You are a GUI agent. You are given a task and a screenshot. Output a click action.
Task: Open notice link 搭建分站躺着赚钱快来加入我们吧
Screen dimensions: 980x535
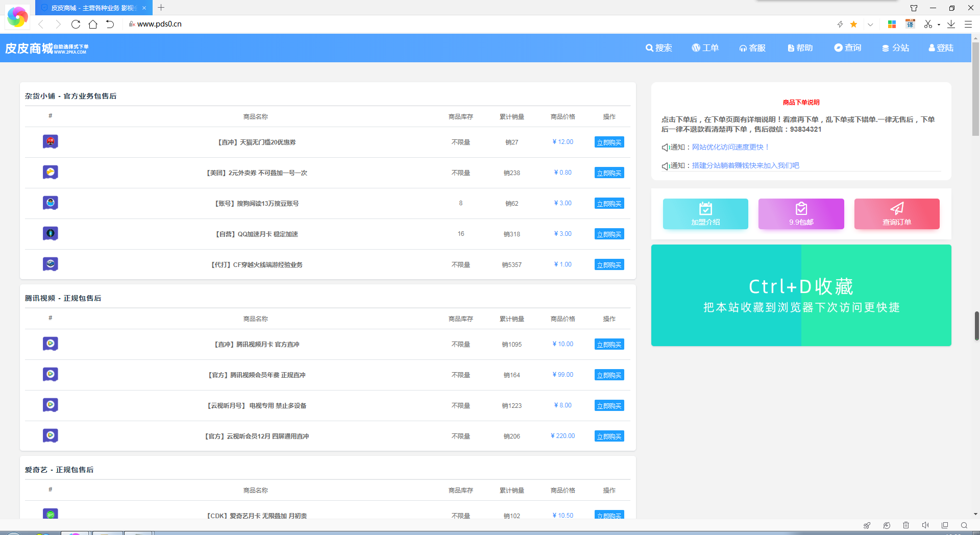pyautogui.click(x=746, y=165)
